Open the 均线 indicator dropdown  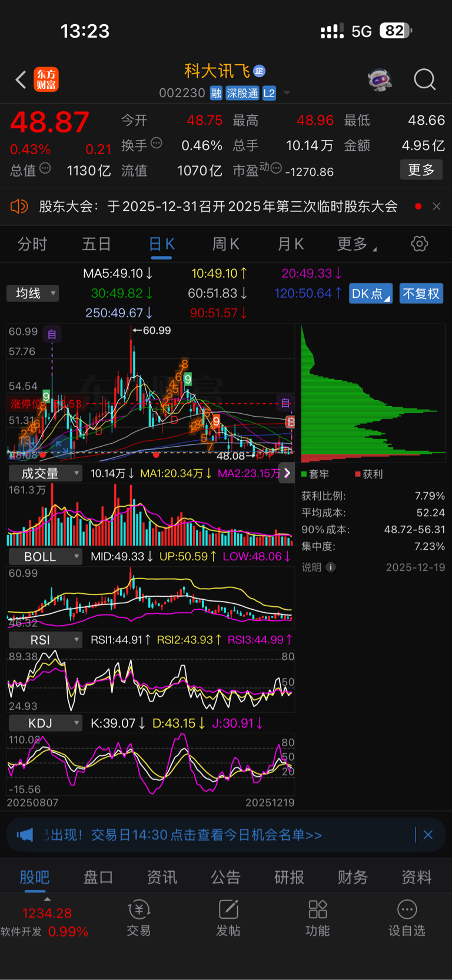33,293
